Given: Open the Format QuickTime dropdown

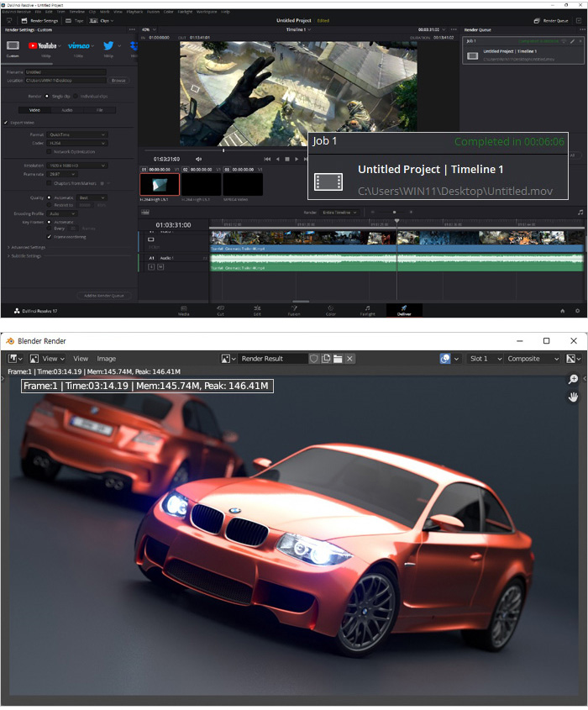Looking at the screenshot, I should click(x=77, y=134).
